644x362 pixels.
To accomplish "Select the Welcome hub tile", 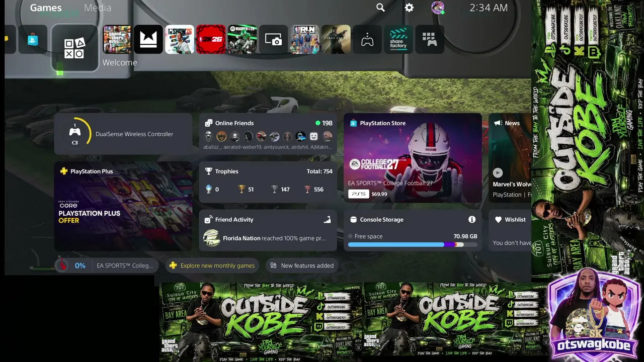I will (x=74, y=48).
